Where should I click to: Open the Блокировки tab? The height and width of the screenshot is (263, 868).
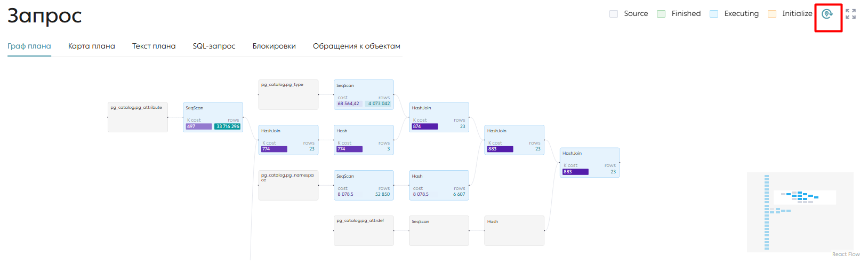pyautogui.click(x=274, y=46)
